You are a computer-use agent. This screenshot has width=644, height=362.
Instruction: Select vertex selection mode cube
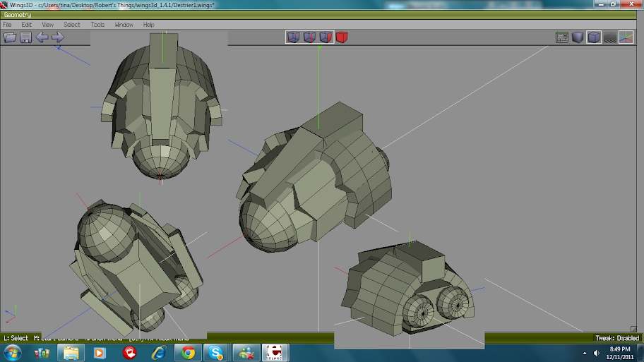[293, 37]
